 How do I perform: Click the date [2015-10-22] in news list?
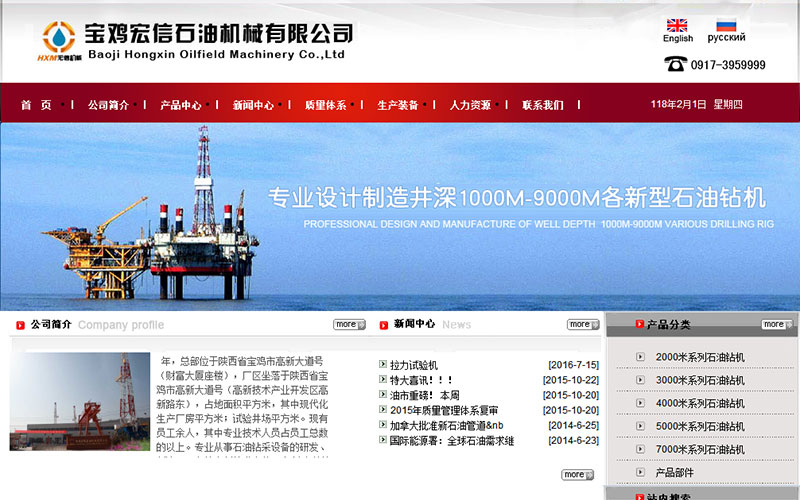pos(571,380)
